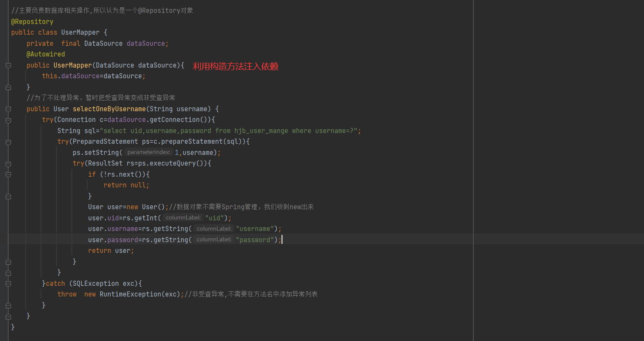The image size is (644, 341).
Task: Click the SQL query string literal
Action: coord(231,130)
